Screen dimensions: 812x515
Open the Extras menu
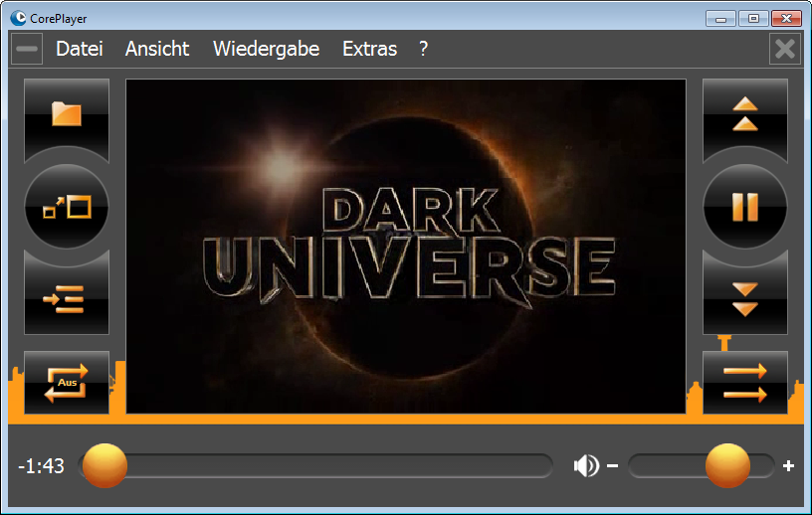[370, 49]
